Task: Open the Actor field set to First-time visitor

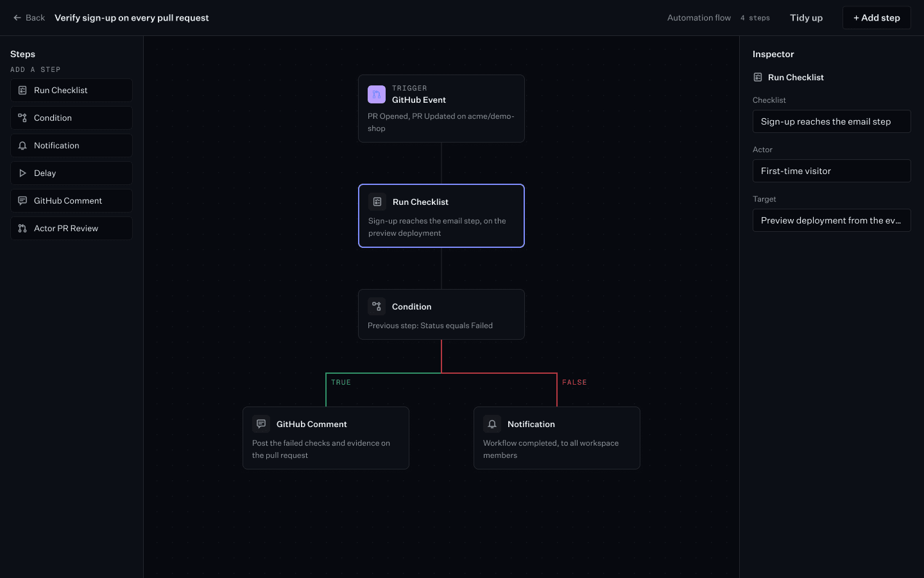Action: (832, 171)
